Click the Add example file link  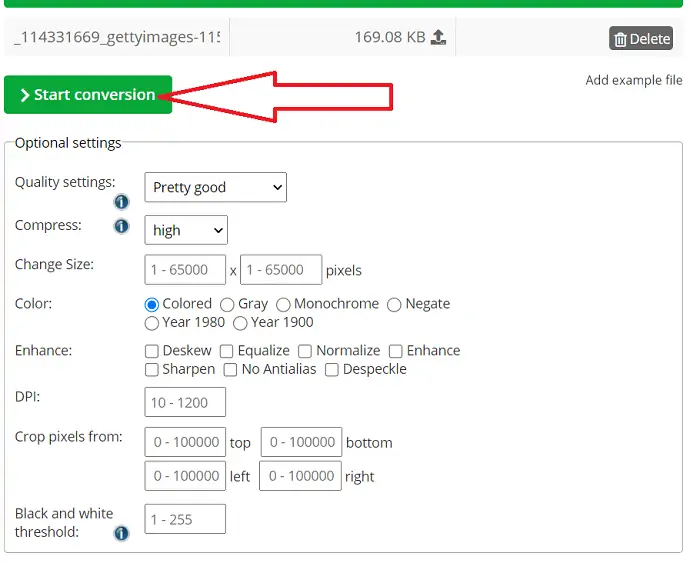[x=633, y=80]
